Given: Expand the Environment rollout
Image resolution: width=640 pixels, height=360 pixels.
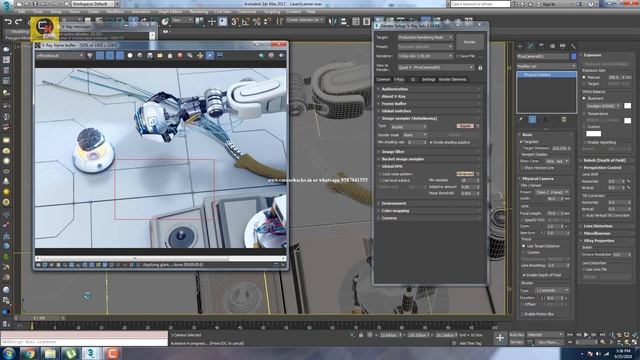Looking at the screenshot, I should pyautogui.click(x=428, y=203).
